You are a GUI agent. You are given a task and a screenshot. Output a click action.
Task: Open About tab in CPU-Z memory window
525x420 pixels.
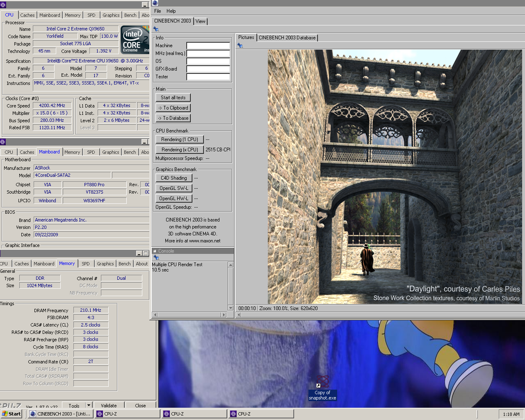(x=142, y=264)
